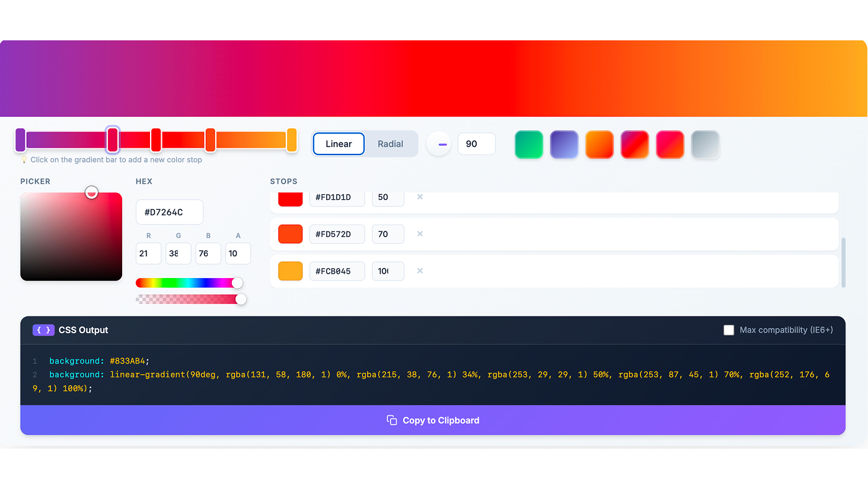Enable Max compatibility (IE6+) checkbox

pyautogui.click(x=729, y=330)
